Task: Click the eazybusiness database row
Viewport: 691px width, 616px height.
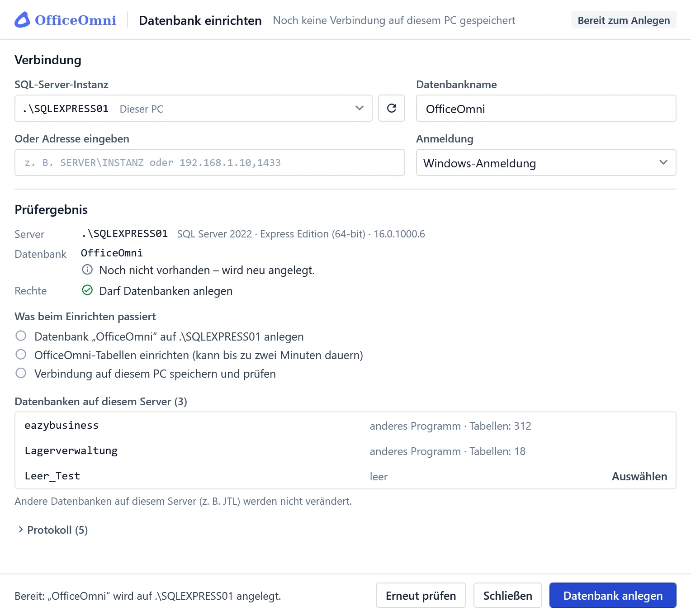Action: (345, 426)
